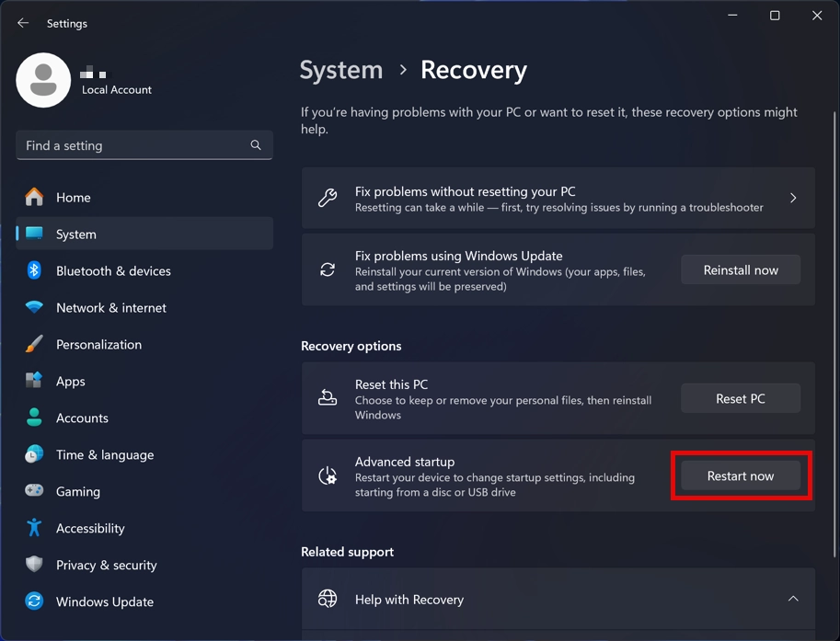840x641 pixels.
Task: Click the Windows Update icon
Action: tap(34, 601)
